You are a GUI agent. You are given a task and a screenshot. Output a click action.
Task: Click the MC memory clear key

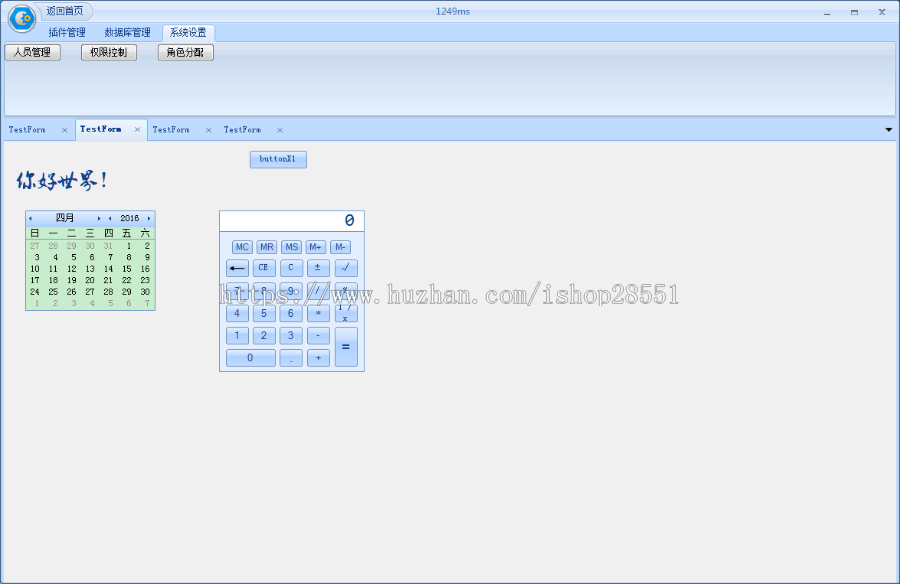(242, 247)
